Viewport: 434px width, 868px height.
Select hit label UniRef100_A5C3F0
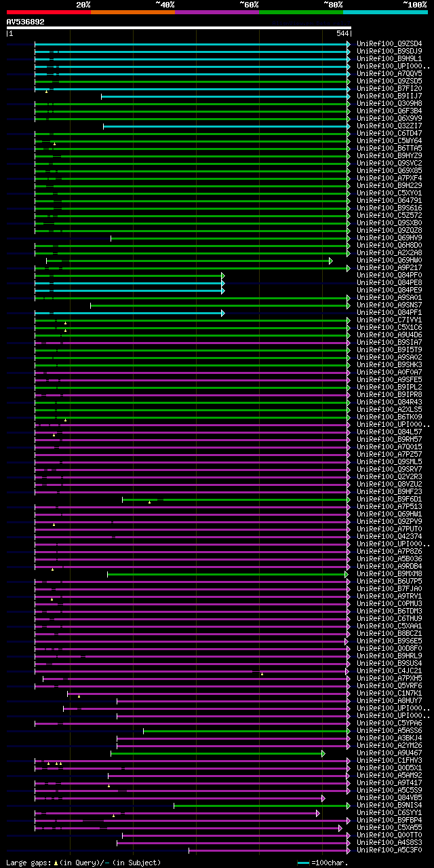click(x=389, y=850)
